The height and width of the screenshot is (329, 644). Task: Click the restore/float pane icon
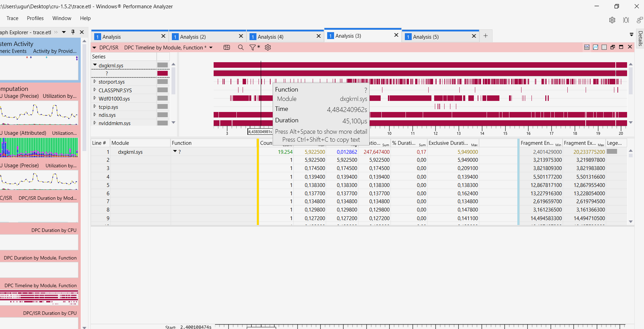click(613, 47)
